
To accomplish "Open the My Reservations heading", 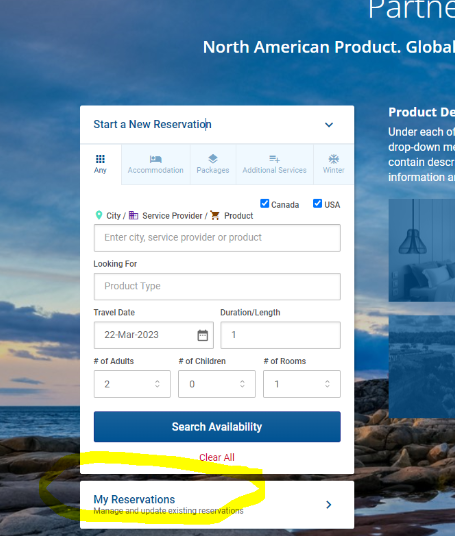I will [134, 499].
